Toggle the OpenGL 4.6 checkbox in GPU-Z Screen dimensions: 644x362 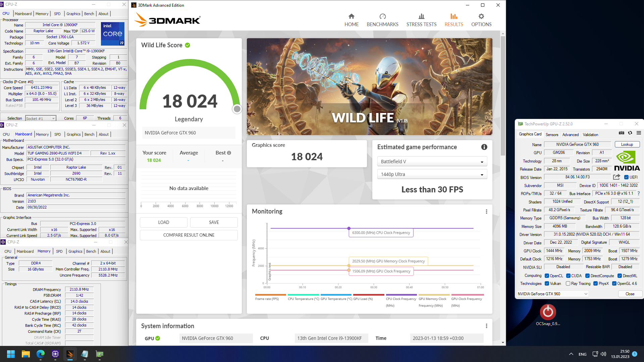pyautogui.click(x=614, y=284)
